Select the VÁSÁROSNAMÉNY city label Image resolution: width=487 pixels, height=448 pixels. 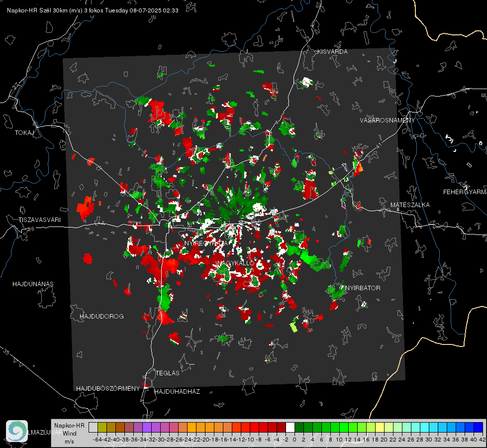[x=388, y=120]
